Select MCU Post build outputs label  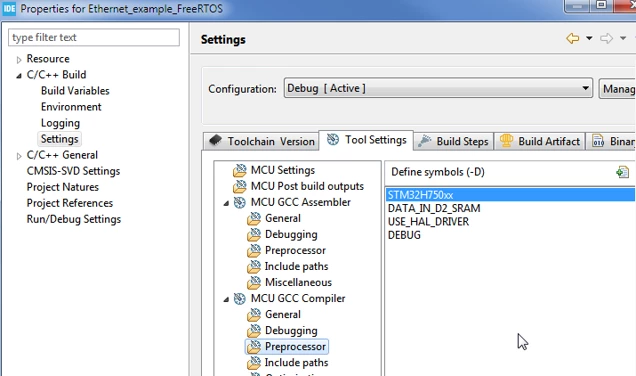click(x=307, y=186)
